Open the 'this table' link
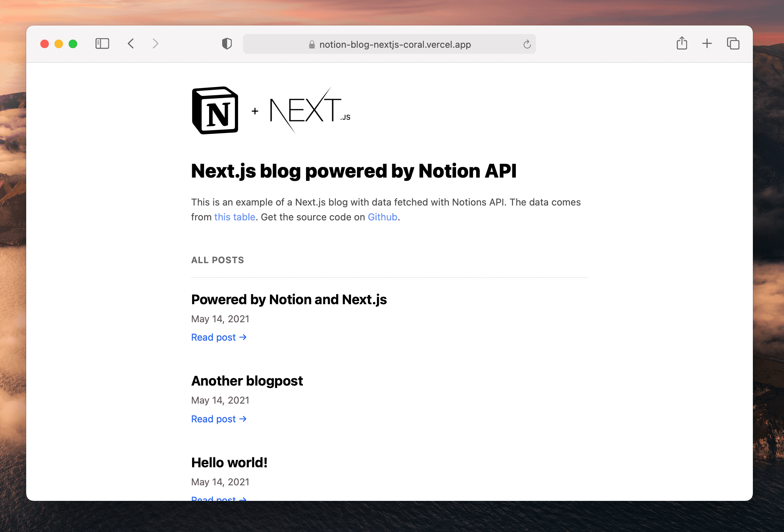The width and height of the screenshot is (784, 532). coord(235,217)
